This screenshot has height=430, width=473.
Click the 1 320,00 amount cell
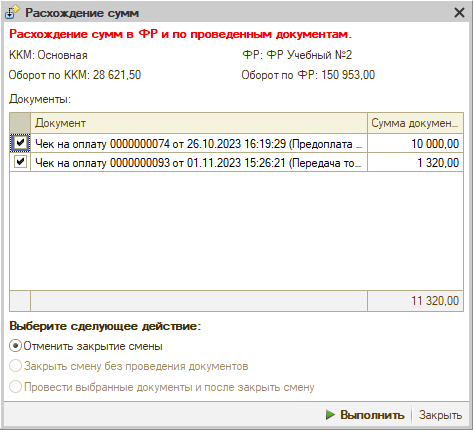[415, 162]
